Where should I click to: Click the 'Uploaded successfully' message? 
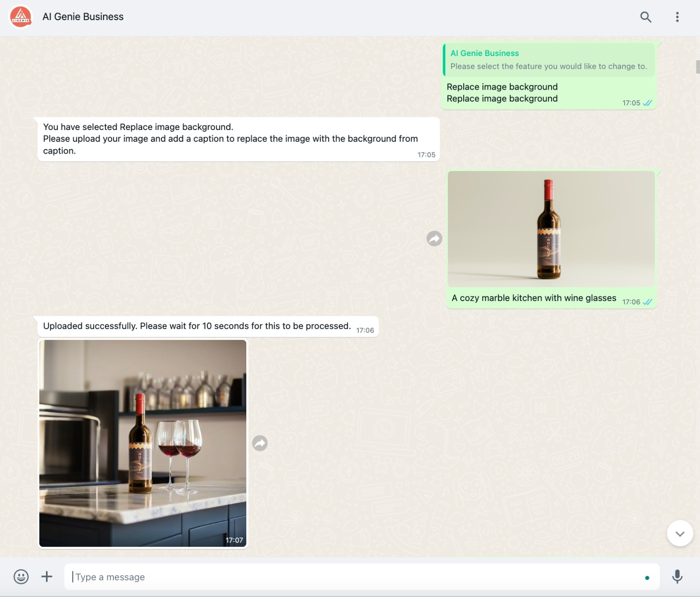point(208,327)
